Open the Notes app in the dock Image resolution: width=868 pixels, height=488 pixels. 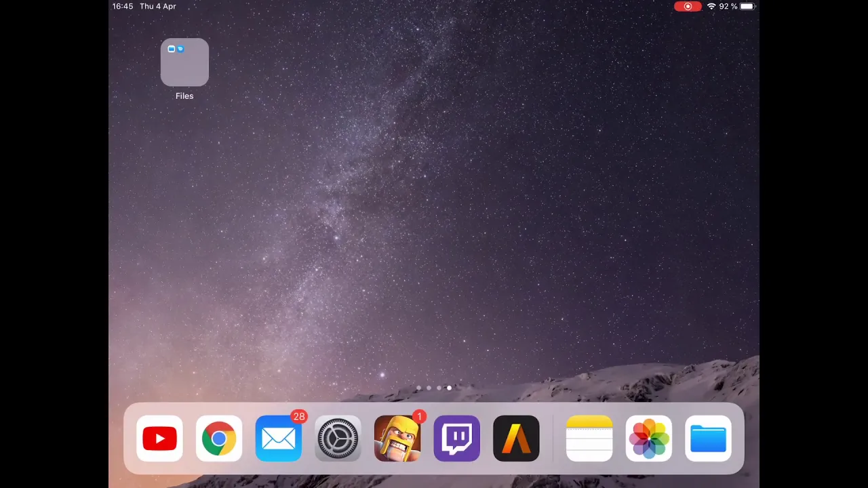(589, 439)
